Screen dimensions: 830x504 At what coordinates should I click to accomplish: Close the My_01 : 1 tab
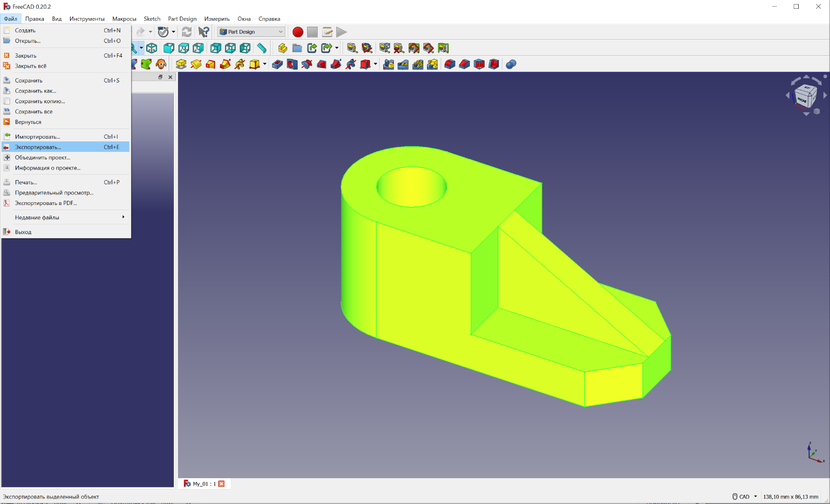tap(221, 484)
